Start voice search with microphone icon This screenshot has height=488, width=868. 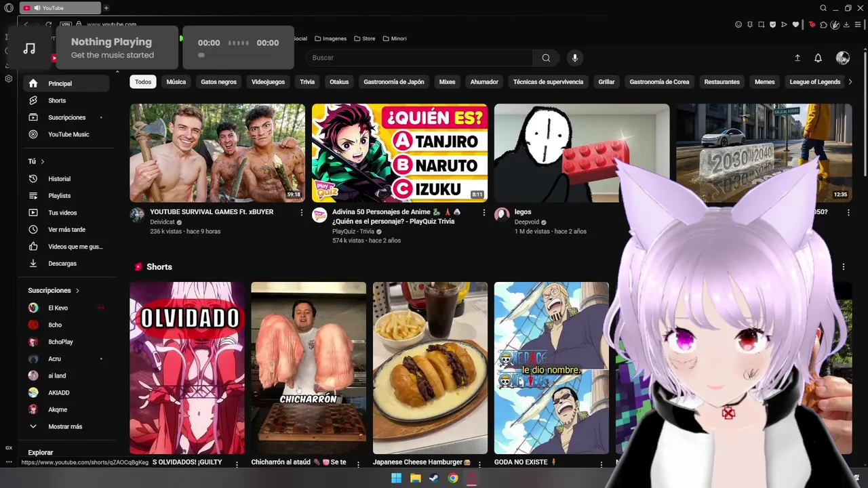click(575, 58)
